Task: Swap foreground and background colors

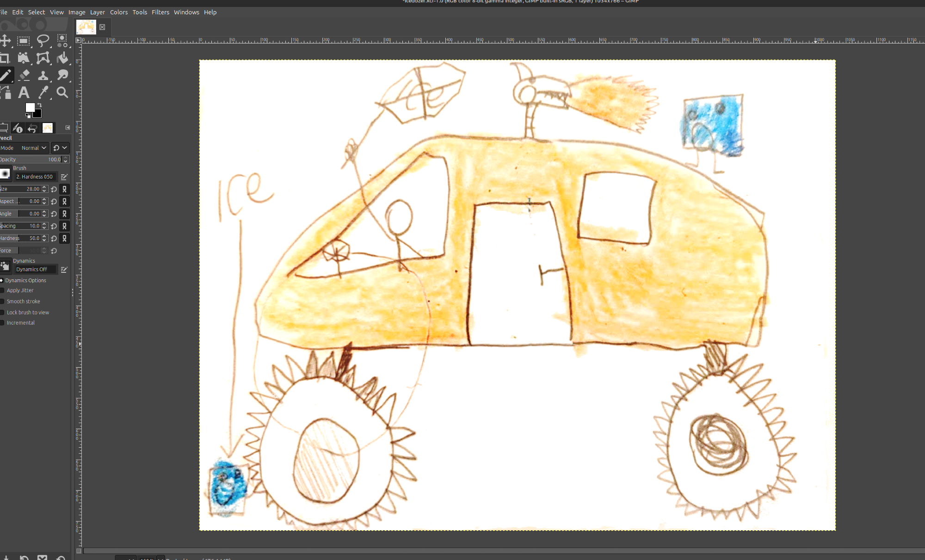Action: [39, 105]
